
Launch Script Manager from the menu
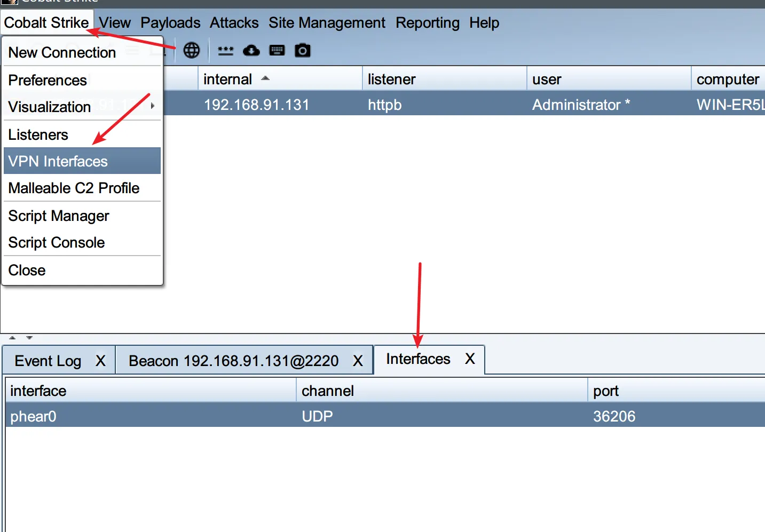pos(82,216)
